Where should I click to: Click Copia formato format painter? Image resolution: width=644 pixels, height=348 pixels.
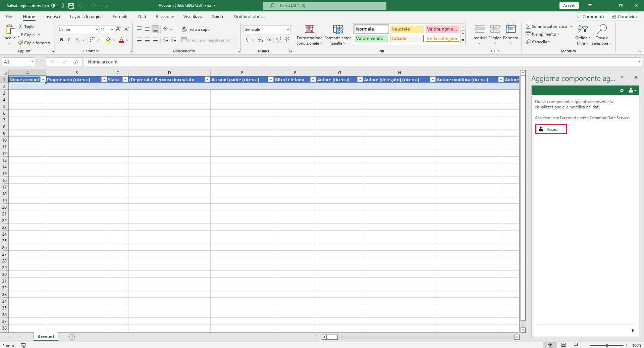pyautogui.click(x=34, y=43)
